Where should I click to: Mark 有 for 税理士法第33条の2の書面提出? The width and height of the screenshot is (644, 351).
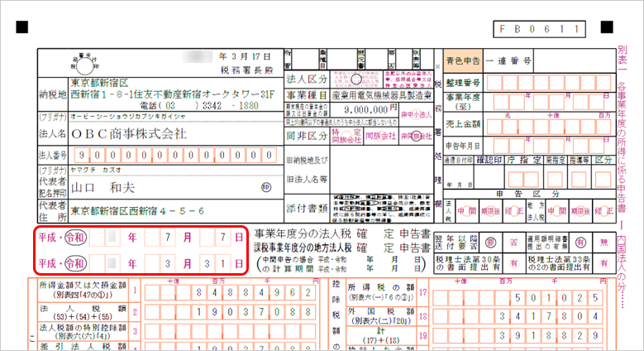tap(603, 263)
